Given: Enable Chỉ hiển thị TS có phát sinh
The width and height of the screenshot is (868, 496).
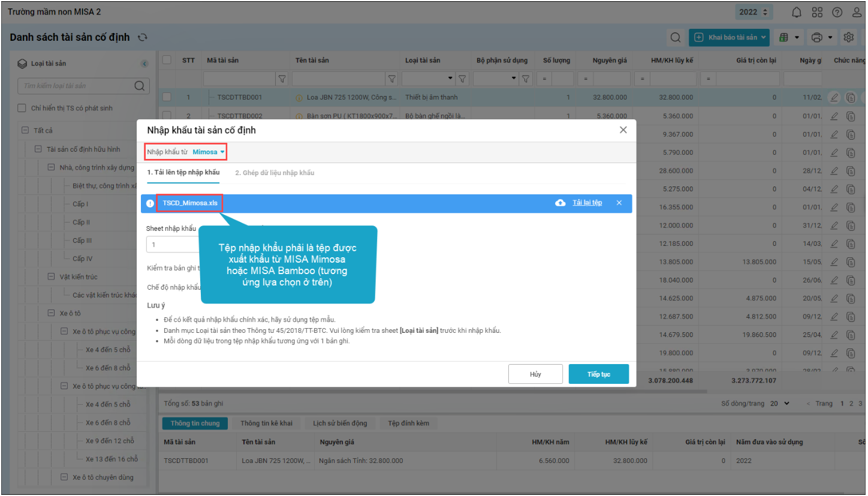Looking at the screenshot, I should point(22,108).
